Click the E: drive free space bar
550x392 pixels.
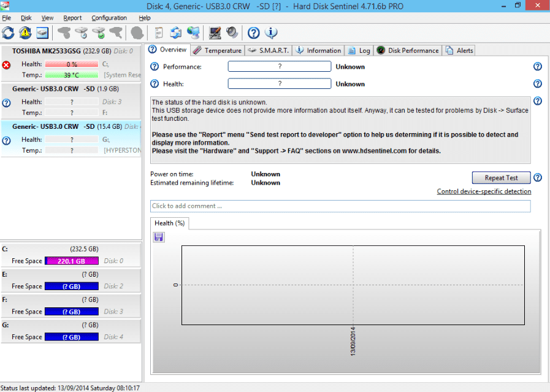[72, 286]
